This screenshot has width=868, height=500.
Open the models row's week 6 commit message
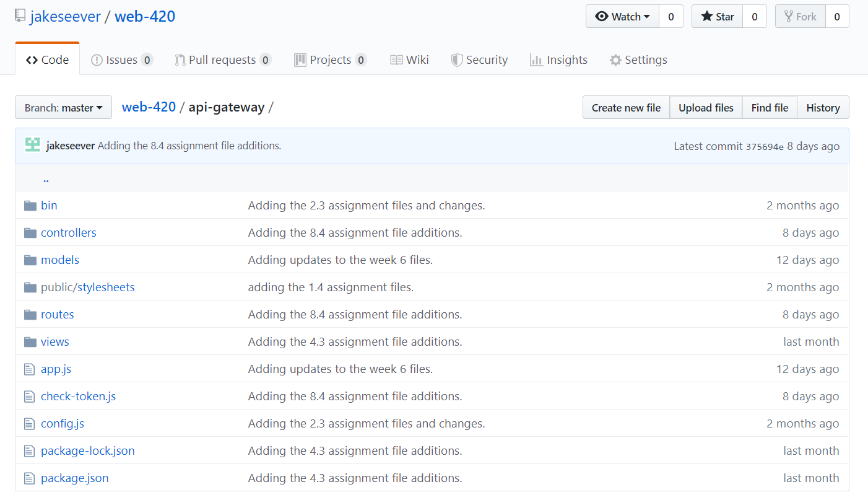(x=341, y=260)
